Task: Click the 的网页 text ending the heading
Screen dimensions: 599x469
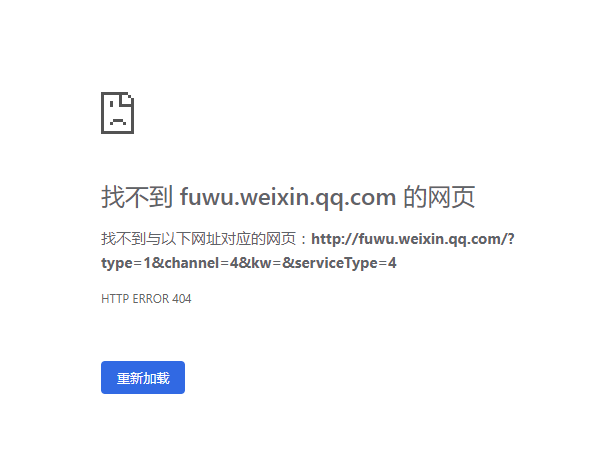Action: [x=439, y=197]
